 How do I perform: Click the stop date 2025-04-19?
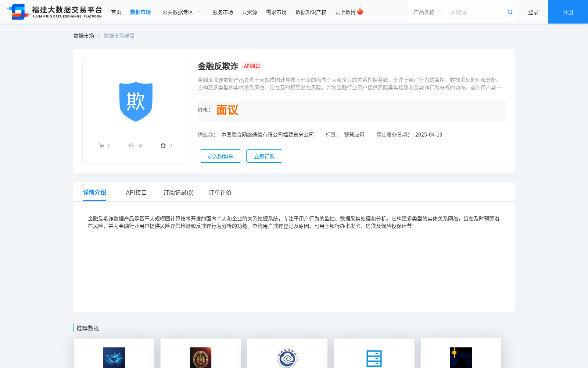429,135
